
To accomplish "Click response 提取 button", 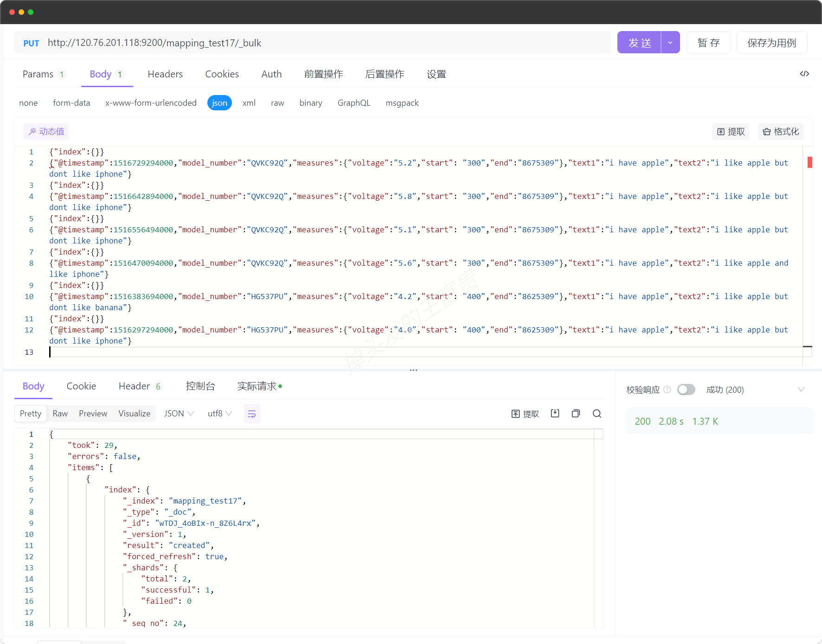I will coord(525,414).
